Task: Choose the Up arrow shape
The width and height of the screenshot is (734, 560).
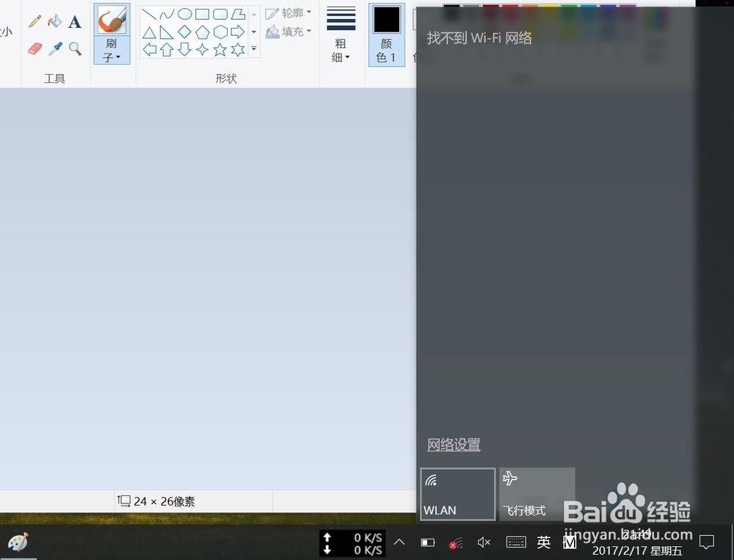Action: (167, 49)
